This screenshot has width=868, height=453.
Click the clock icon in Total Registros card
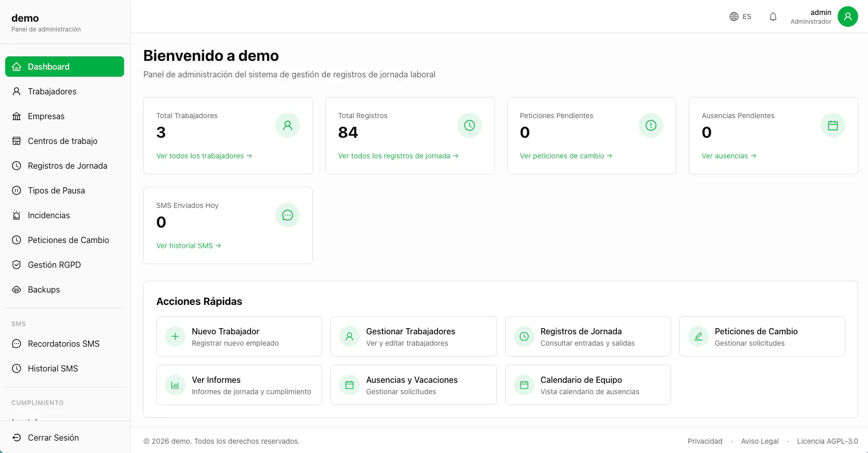(470, 125)
